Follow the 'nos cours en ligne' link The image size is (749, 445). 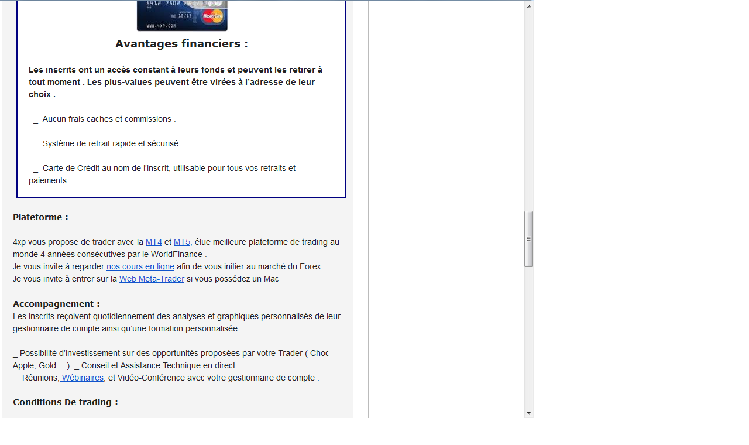pyautogui.click(x=140, y=266)
